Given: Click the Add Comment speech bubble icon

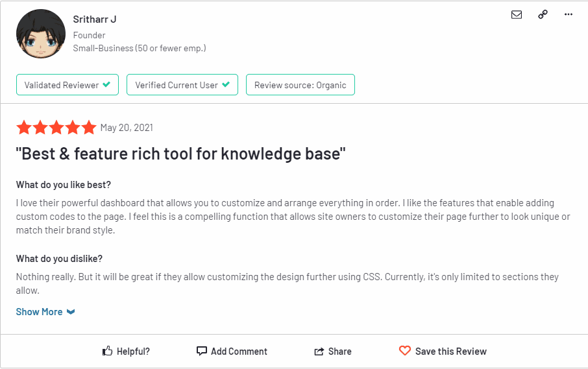Looking at the screenshot, I should point(202,351).
